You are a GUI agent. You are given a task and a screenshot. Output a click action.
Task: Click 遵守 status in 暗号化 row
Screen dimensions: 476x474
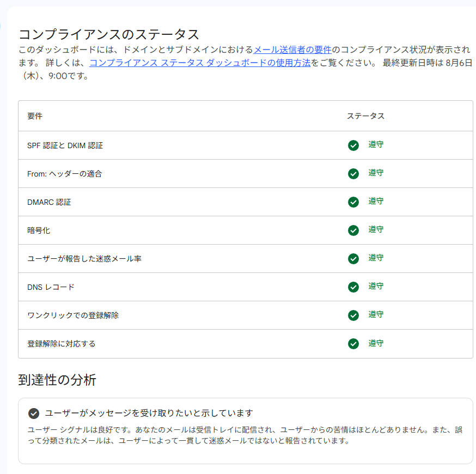[376, 229]
